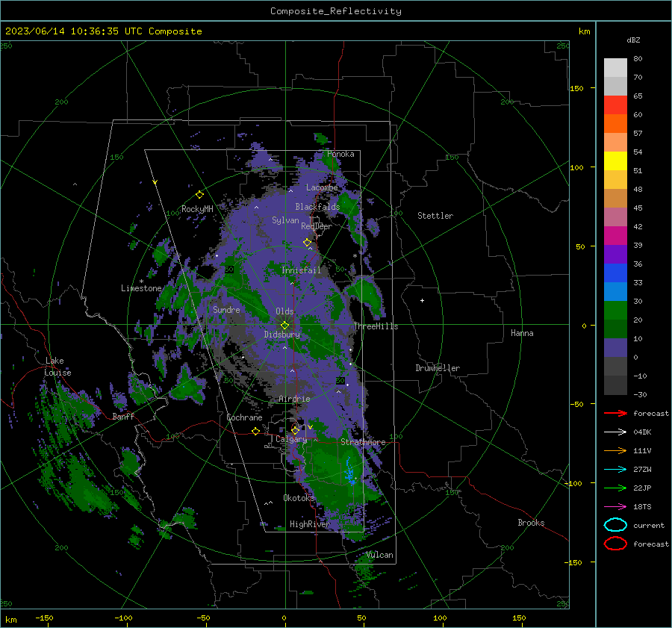Screen dimensions: 672x628
Task: Click the Blackfalds town label
Action: [x=317, y=207]
